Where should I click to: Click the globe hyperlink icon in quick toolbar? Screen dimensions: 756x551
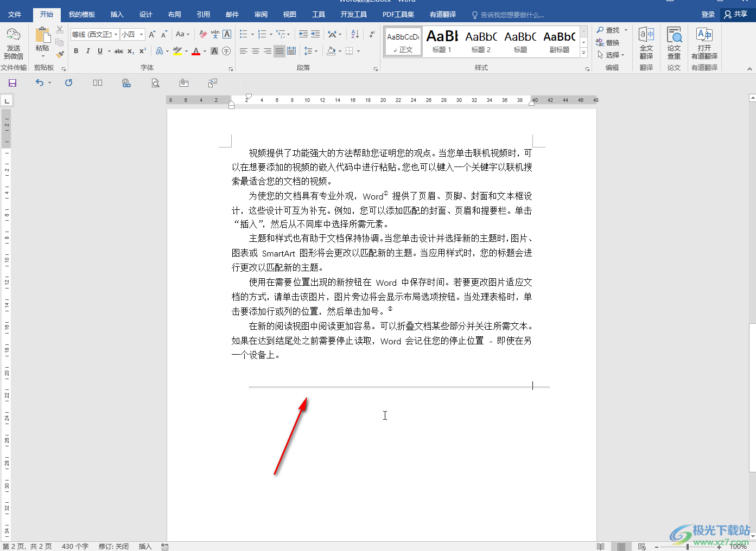[x=126, y=83]
